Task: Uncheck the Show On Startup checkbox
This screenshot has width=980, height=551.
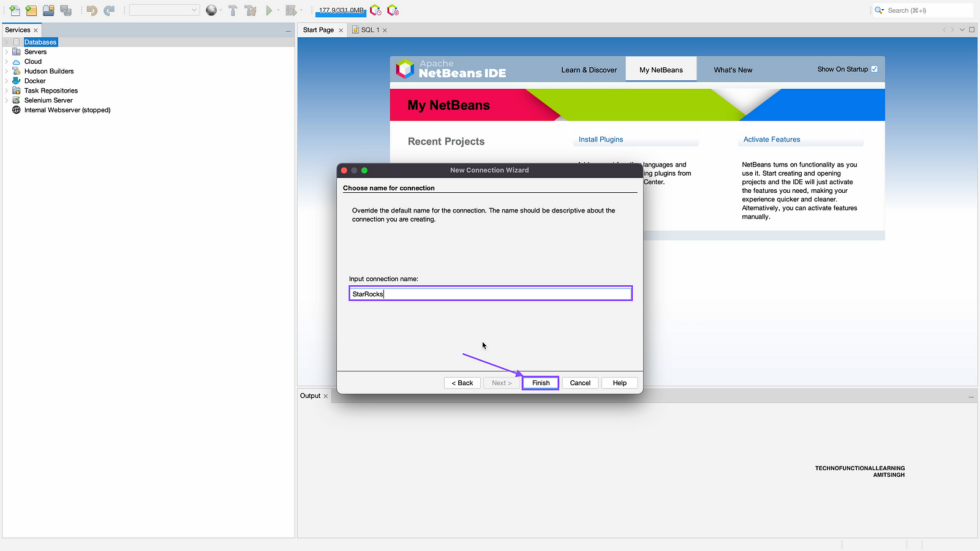Action: click(x=874, y=69)
